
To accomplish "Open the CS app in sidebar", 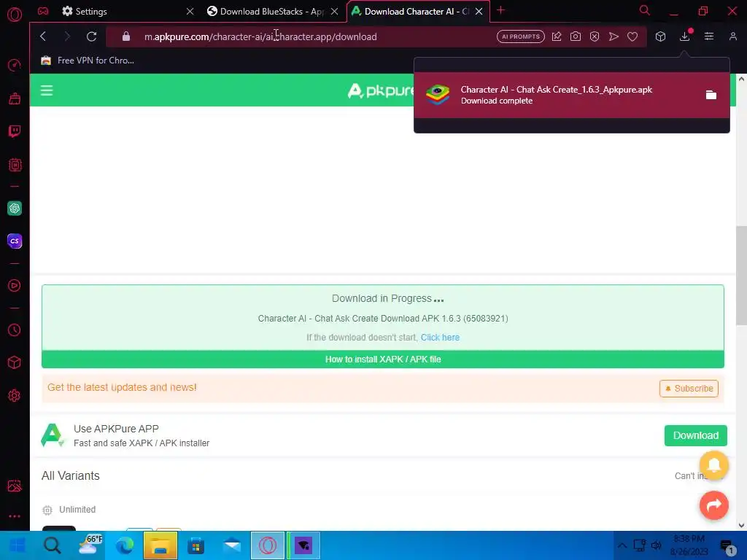I will coord(15,241).
